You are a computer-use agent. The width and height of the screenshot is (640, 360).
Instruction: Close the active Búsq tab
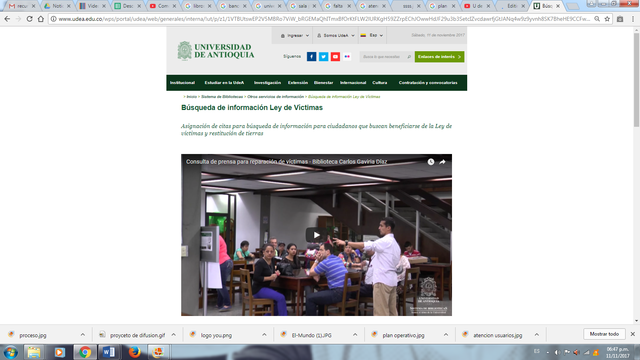tap(558, 6)
